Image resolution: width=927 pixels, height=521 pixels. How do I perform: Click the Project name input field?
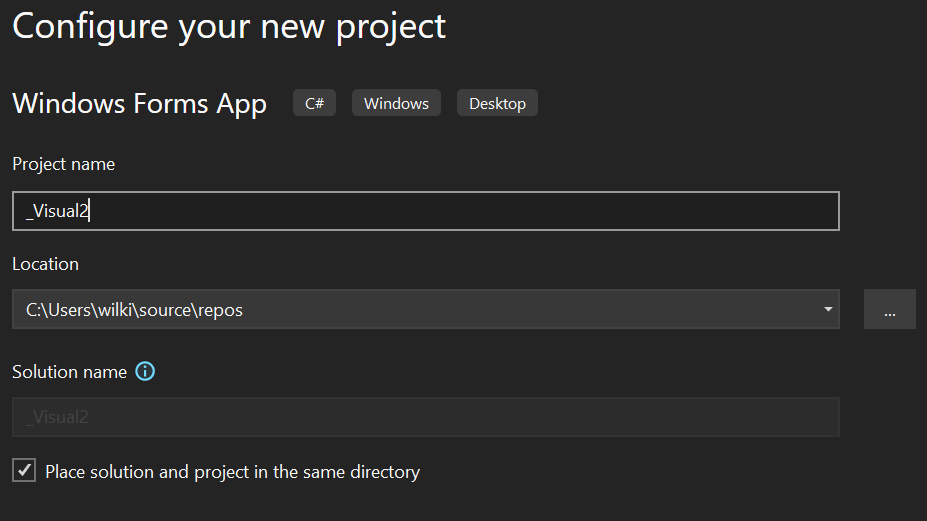(426, 211)
